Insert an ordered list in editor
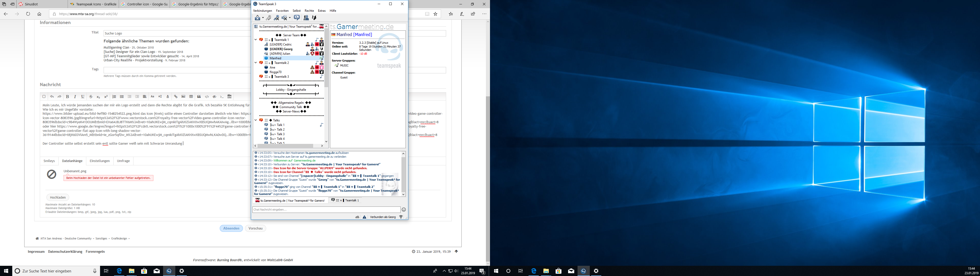The width and height of the screenshot is (980, 276). pyautogui.click(x=114, y=97)
